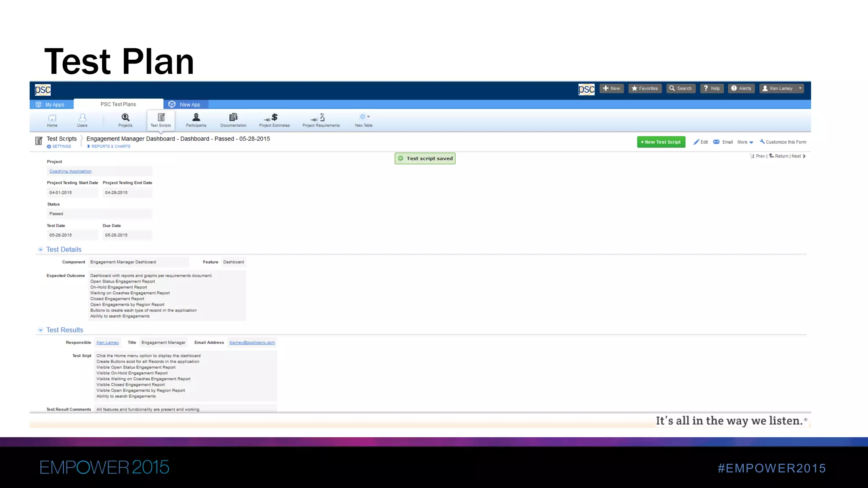Select the Participants table icon
Screen dimensions: 868x488
coord(196,117)
